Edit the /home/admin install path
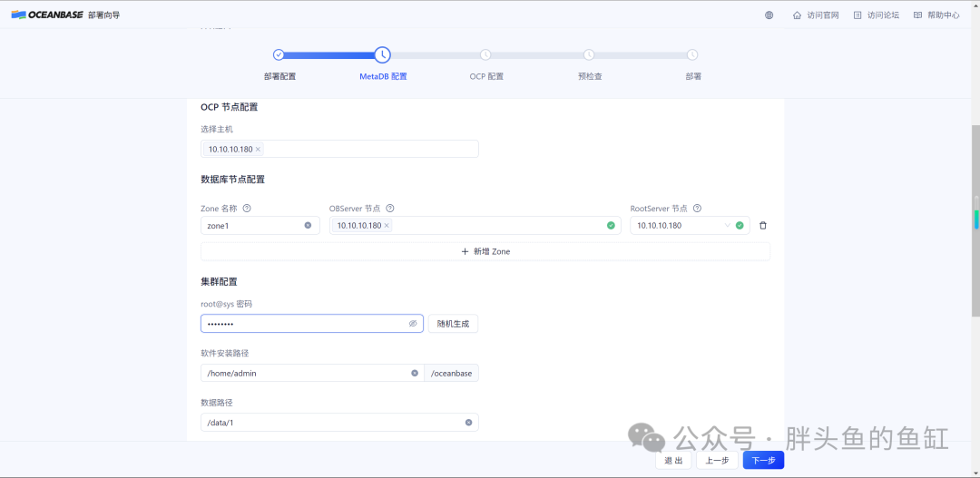The image size is (980, 478). 312,373
